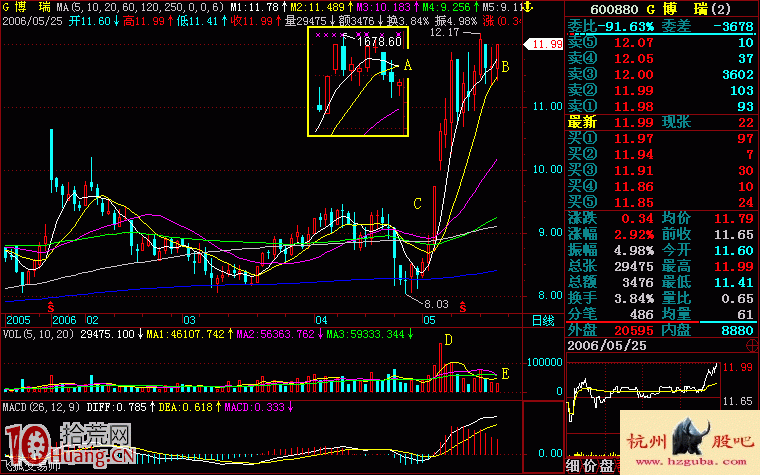This screenshot has width=760, height=475.
Task: Click the MA2:56363.762 volume average
Action: [275, 334]
